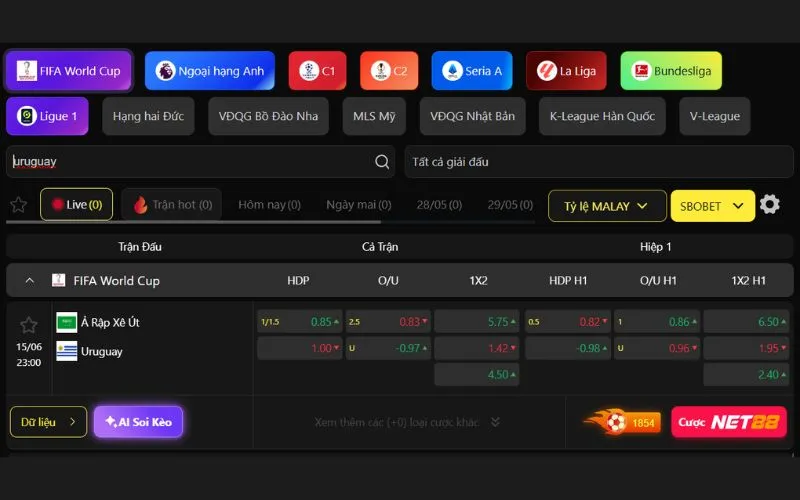Image resolution: width=800 pixels, height=500 pixels.
Task: Select the C1 Champions League button
Action: 317,71
